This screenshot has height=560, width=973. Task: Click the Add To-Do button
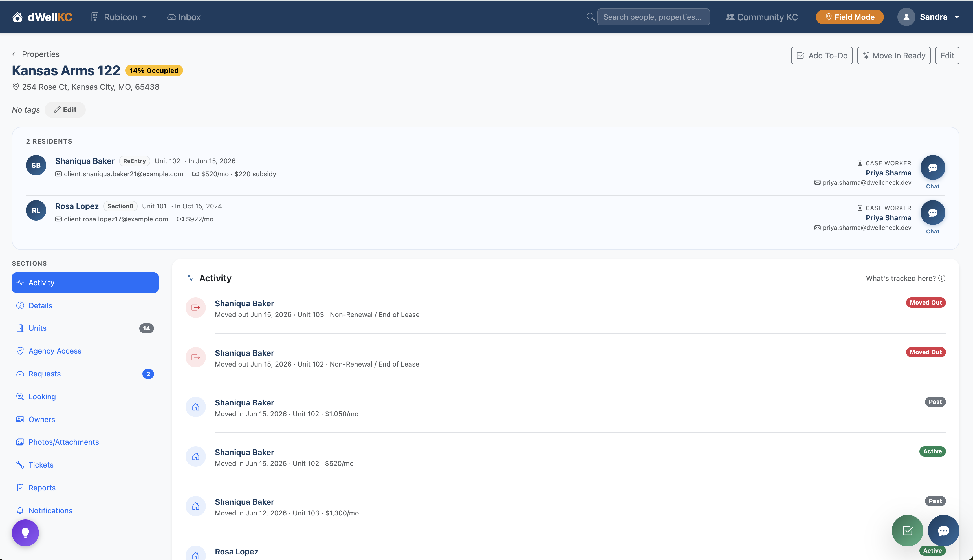click(822, 56)
